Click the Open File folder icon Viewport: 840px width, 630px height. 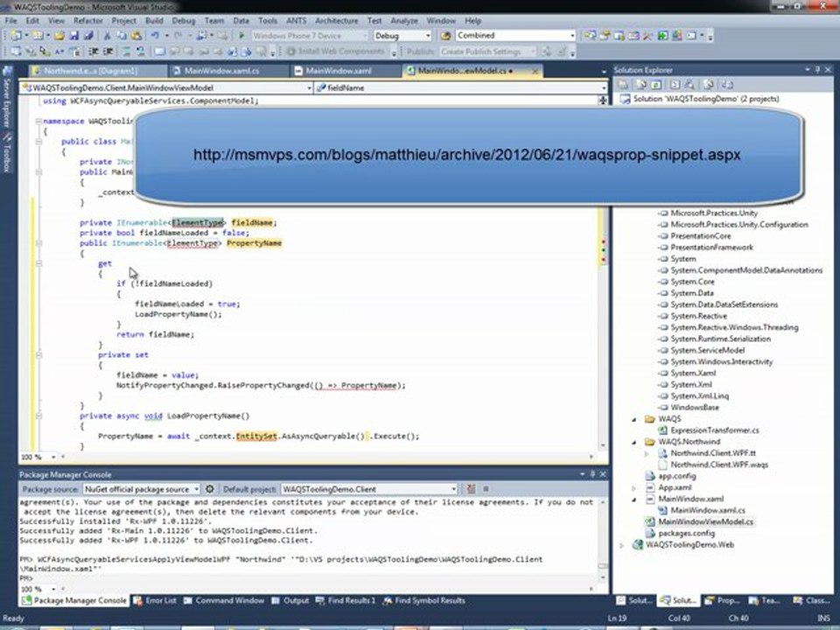coord(59,36)
